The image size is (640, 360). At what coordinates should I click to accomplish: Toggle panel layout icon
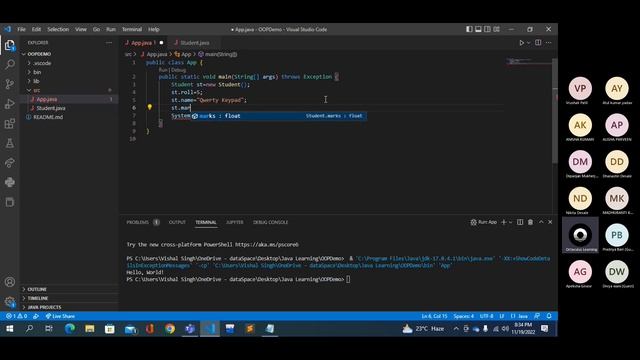tap(478, 29)
